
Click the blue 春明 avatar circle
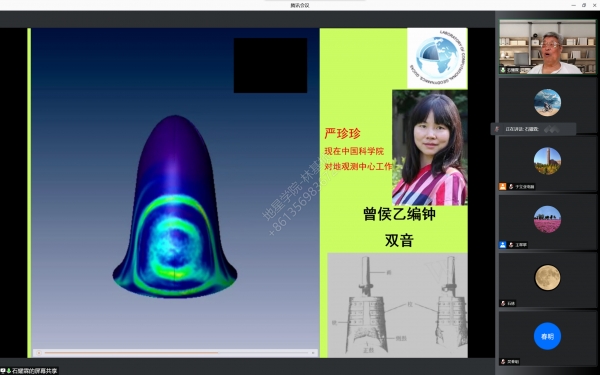(547, 336)
